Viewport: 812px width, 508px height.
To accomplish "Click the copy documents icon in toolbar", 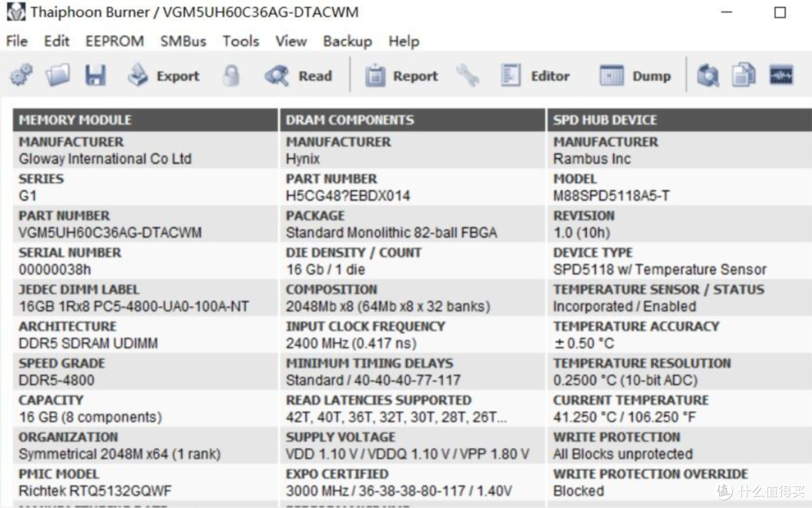I will (744, 76).
